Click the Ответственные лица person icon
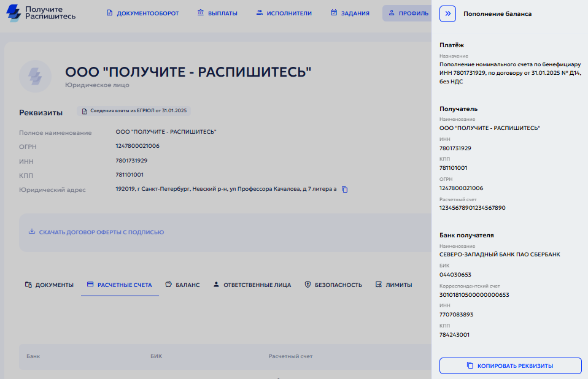Viewport: 588px width, 379px height. click(x=216, y=285)
